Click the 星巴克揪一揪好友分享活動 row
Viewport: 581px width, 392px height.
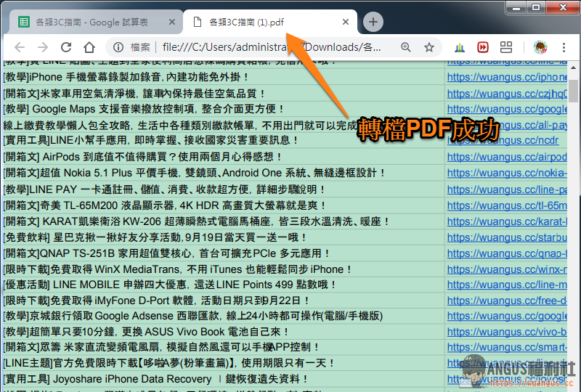pos(155,237)
